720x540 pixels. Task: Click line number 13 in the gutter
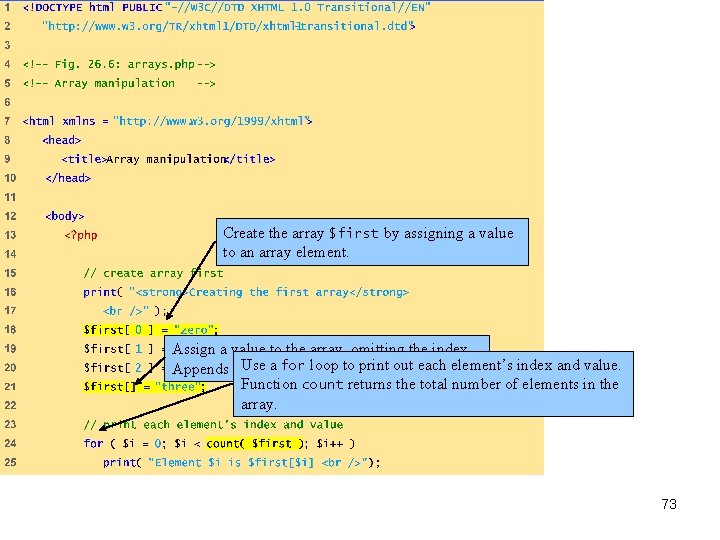click(10, 235)
